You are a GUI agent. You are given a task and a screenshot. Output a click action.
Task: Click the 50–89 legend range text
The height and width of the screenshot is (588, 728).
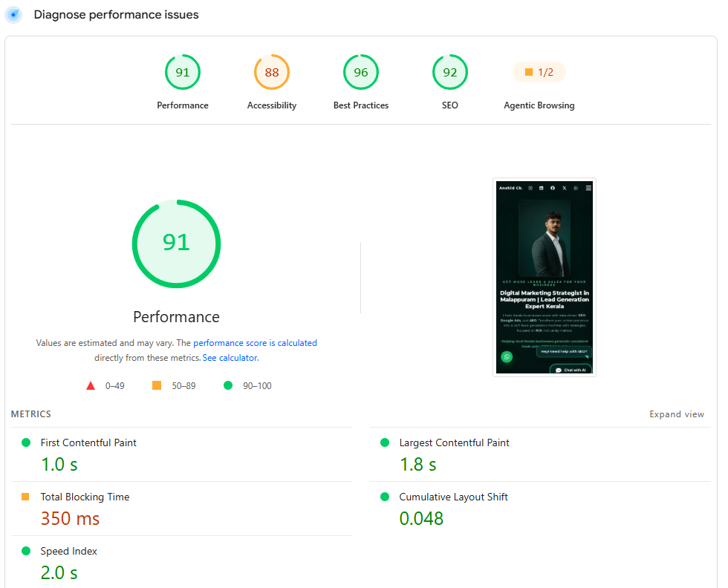point(184,385)
